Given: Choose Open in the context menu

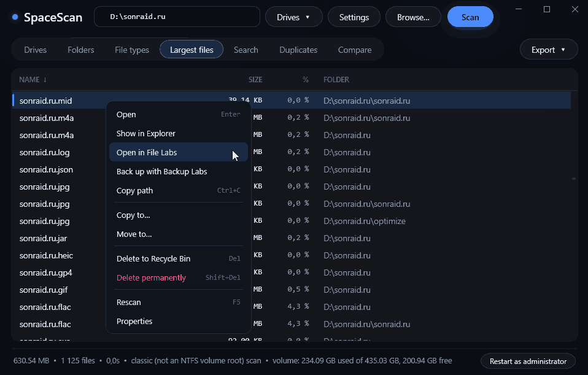Looking at the screenshot, I should coord(179,114).
